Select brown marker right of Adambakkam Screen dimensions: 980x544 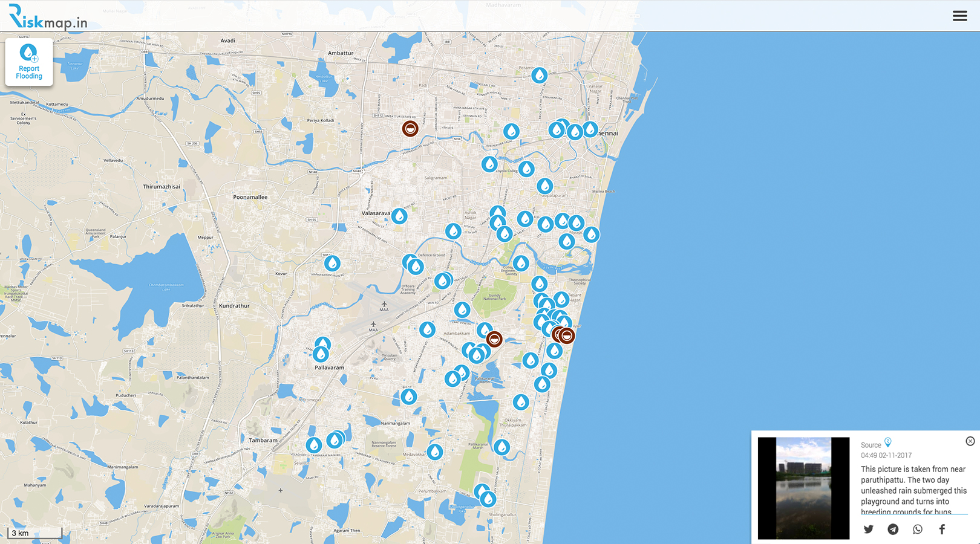tap(494, 339)
